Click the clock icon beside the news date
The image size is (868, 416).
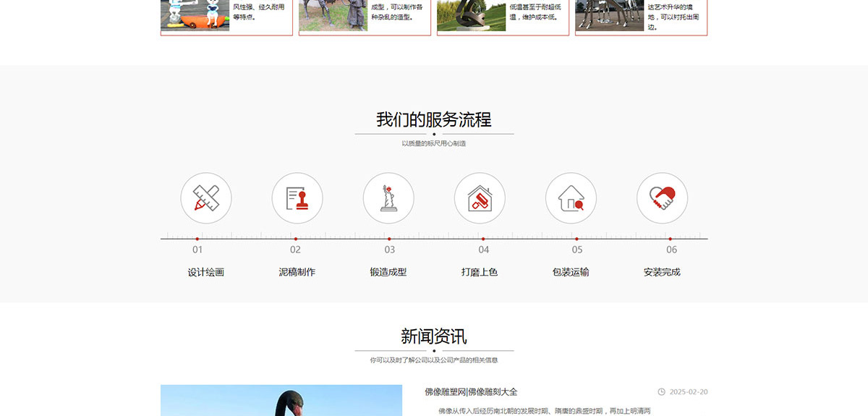[661, 392]
